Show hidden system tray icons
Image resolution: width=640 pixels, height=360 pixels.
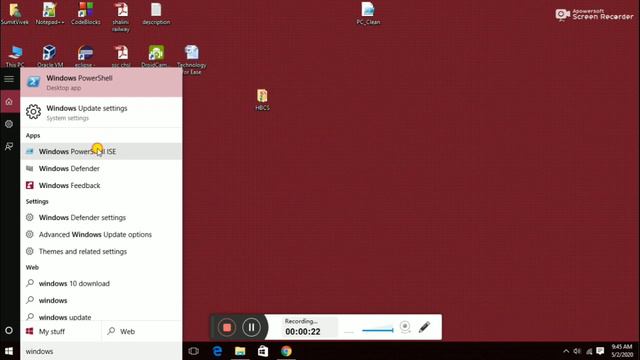pyautogui.click(x=566, y=351)
